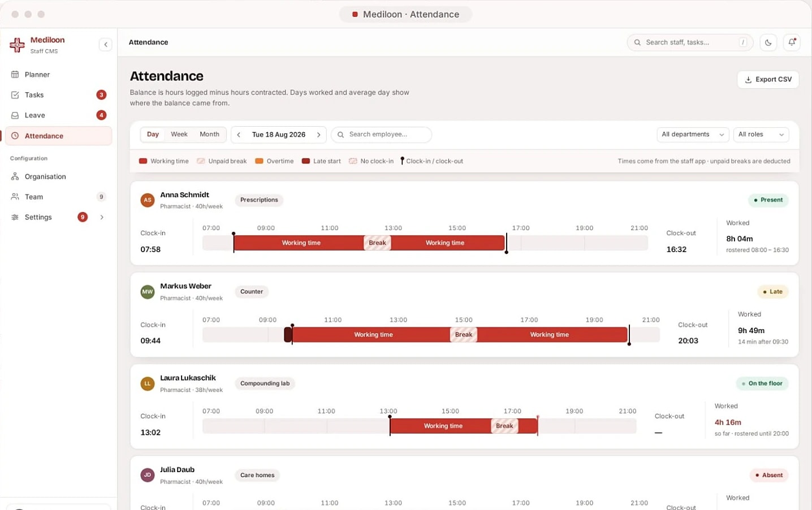Screen dimensions: 812x510
Task: Open the Organisation configuration page
Action: pos(59,176)
